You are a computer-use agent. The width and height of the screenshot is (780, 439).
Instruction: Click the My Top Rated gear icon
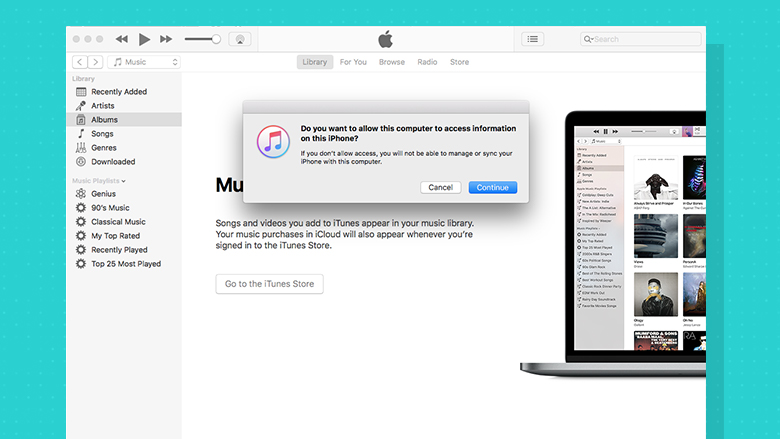pyautogui.click(x=81, y=235)
